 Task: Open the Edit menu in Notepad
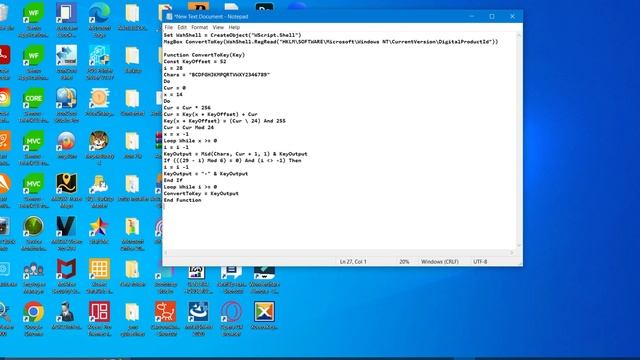(x=182, y=27)
